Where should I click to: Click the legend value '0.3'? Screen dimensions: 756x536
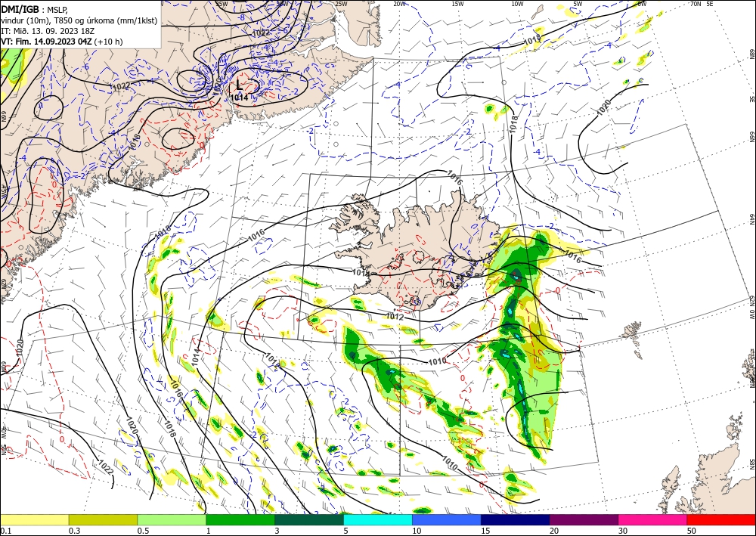click(x=74, y=531)
